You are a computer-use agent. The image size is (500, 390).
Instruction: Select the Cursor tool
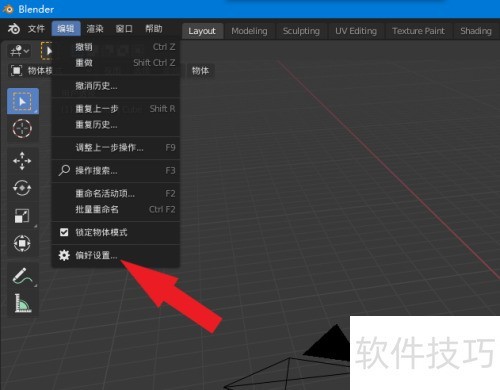pos(23,128)
